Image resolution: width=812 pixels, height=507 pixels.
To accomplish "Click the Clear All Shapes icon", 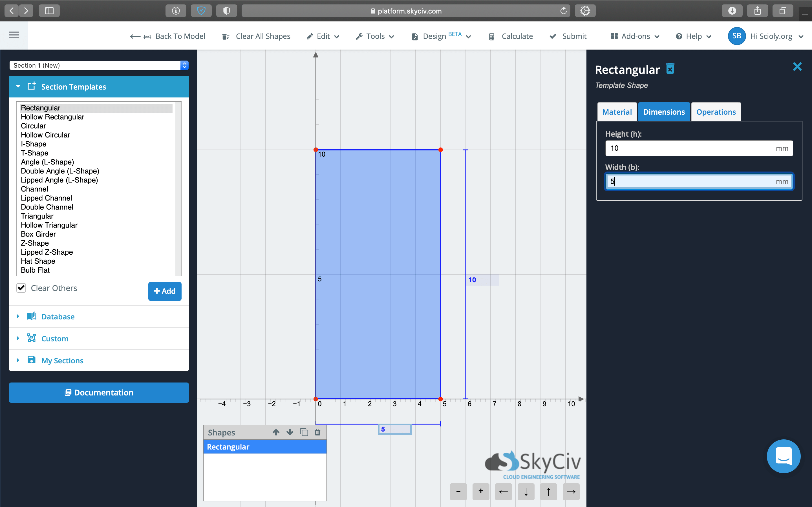I will pos(225,36).
